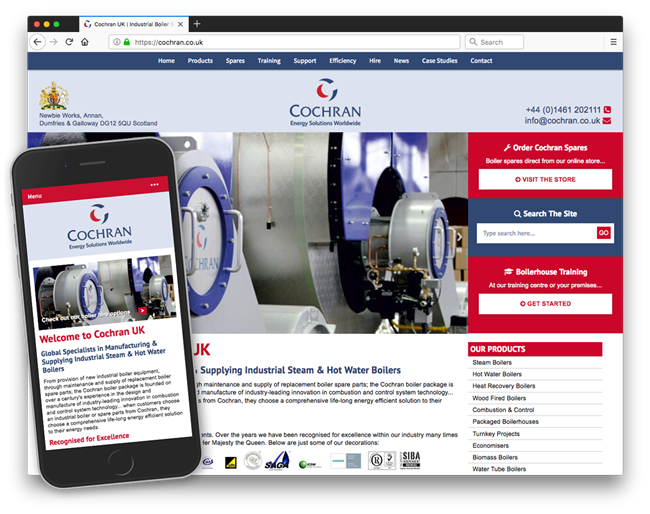Open the News menu item
Viewport: 650px width, 514px height.
[401, 61]
